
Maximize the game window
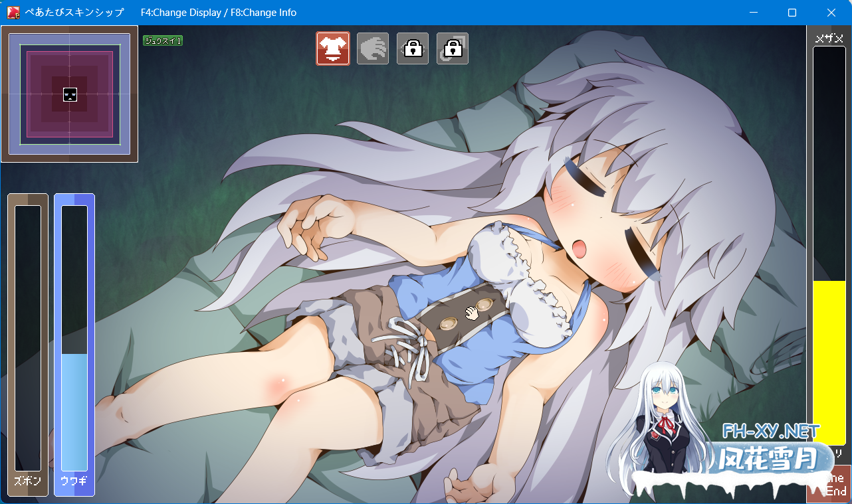pyautogui.click(x=792, y=13)
